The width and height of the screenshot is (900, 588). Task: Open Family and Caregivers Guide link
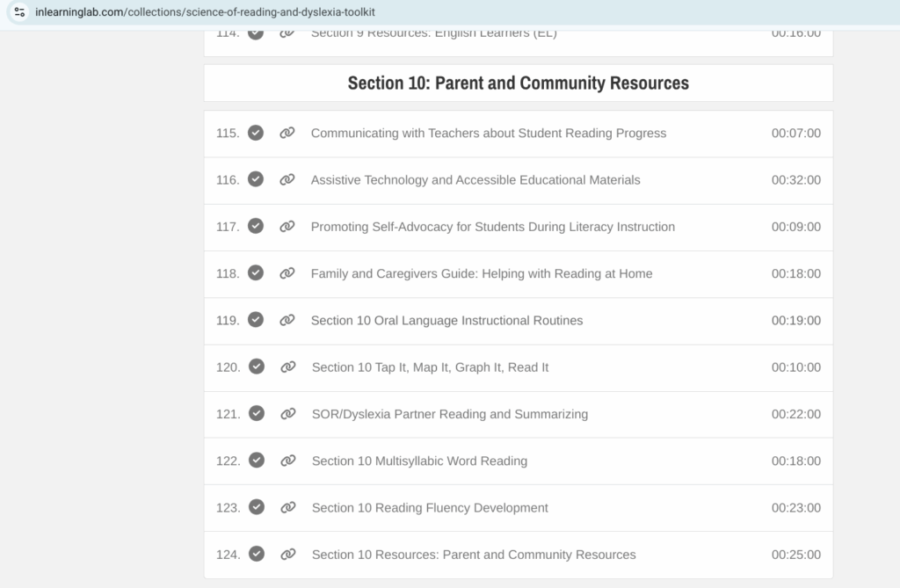pos(481,273)
